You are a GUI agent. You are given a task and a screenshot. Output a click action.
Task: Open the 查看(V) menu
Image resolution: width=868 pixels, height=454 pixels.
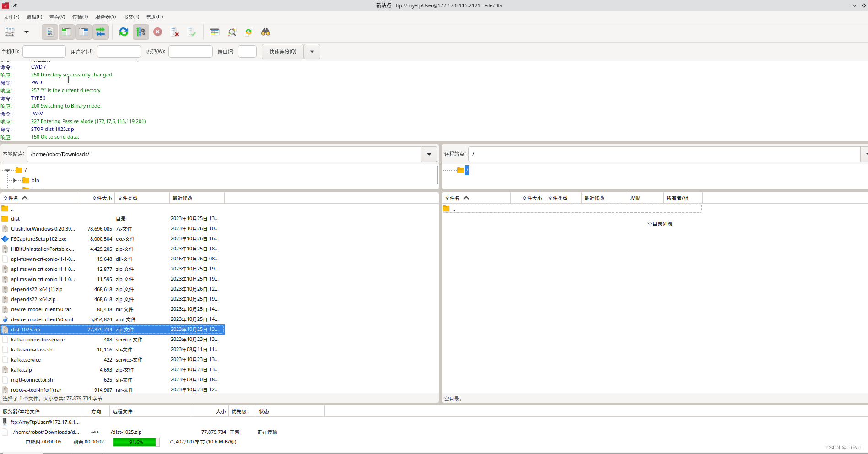click(57, 17)
